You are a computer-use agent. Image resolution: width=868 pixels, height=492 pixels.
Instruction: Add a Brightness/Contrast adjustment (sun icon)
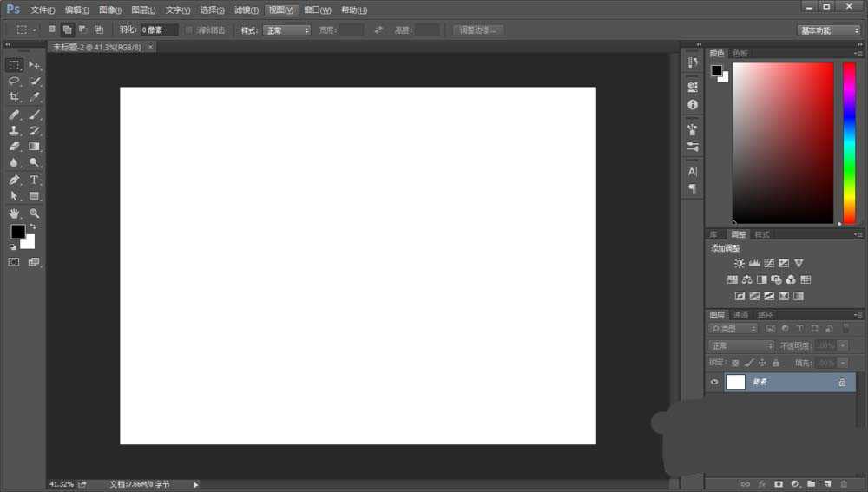click(x=740, y=263)
